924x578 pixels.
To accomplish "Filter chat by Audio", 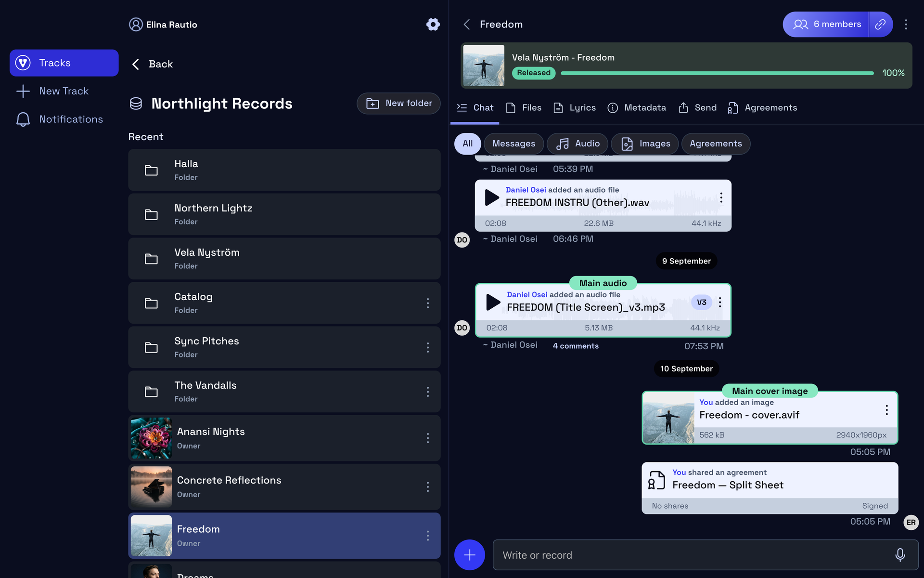I will click(x=577, y=144).
